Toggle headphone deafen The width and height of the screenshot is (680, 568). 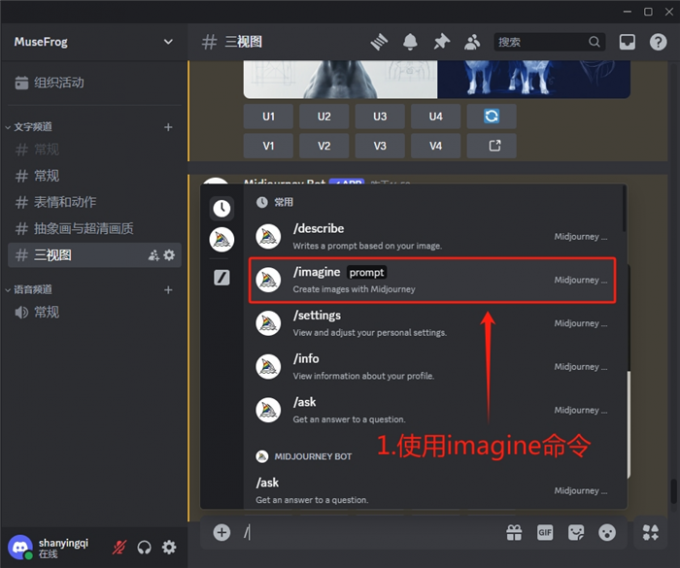tap(144, 548)
